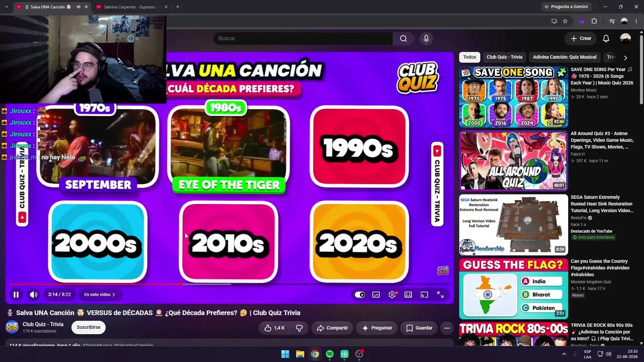Open the Chrome three-dot menu
This screenshot has width=644, height=362.
point(636,21)
